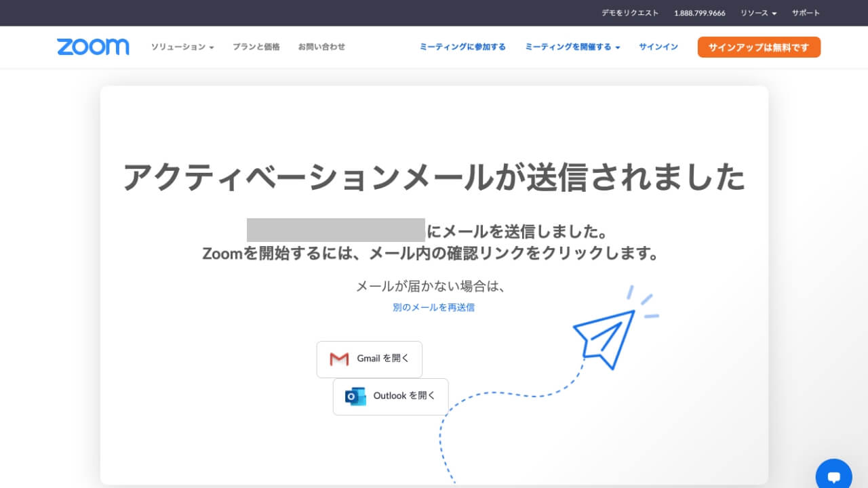The width and height of the screenshot is (868, 488).
Task: Click the Zoom logo
Action: [x=93, y=47]
